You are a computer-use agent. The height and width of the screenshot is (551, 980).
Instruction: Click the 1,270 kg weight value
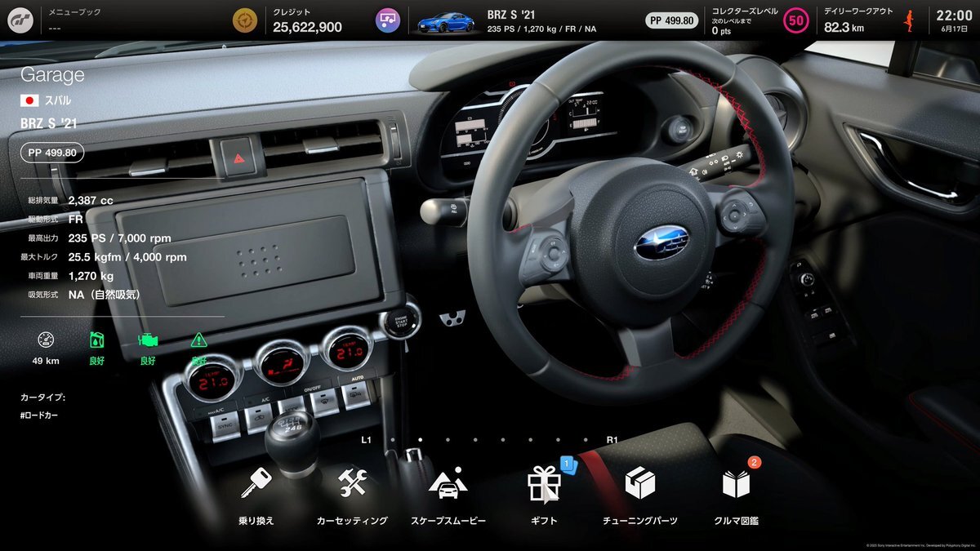click(91, 276)
